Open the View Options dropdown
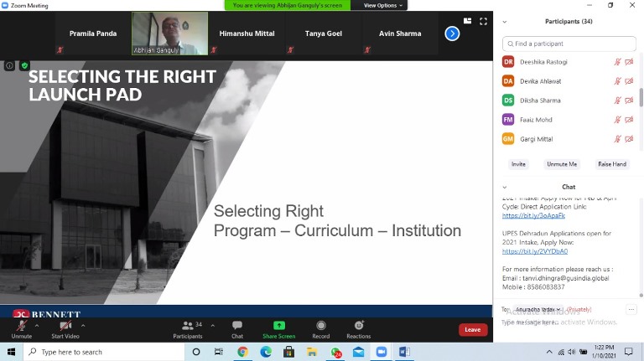 pos(383,5)
